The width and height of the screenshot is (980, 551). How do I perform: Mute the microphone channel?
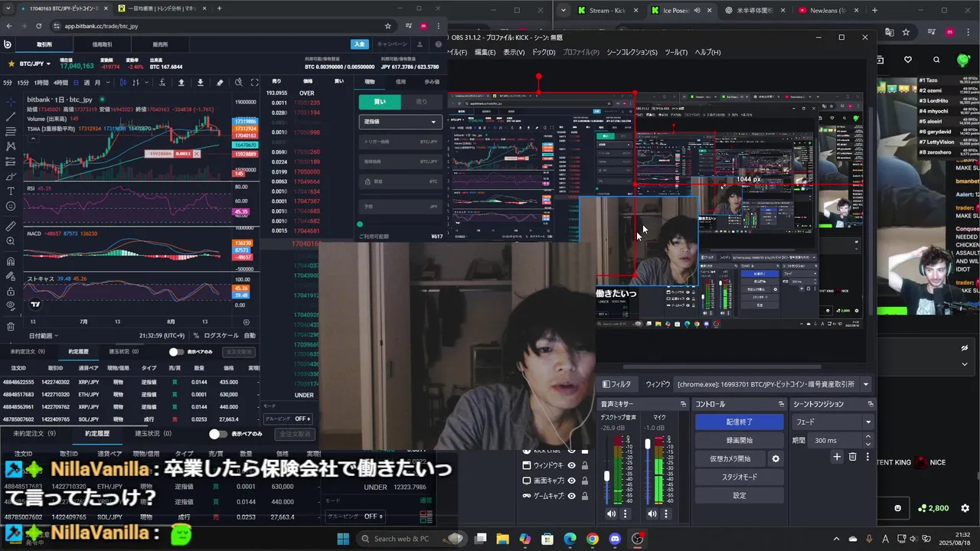tap(652, 514)
